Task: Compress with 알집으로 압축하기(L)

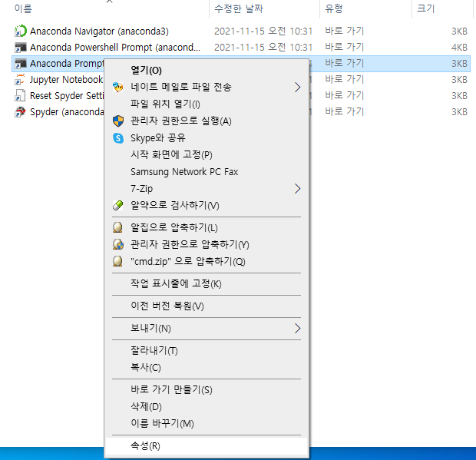Action: (x=207, y=227)
